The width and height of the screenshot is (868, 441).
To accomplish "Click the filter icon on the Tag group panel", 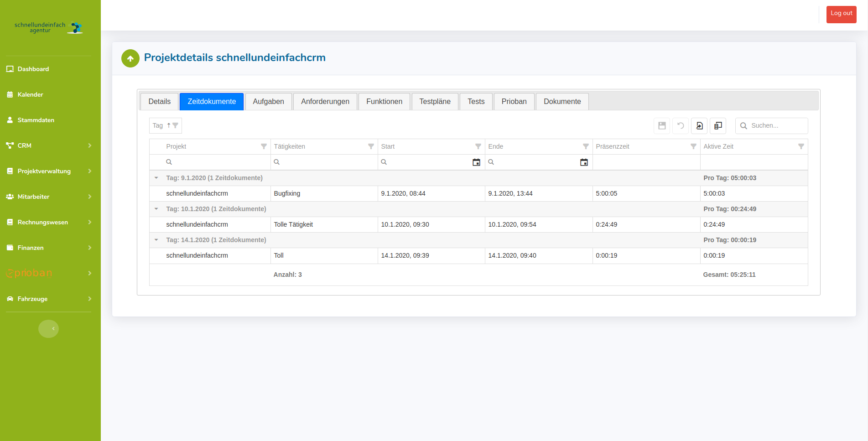I will pos(175,125).
